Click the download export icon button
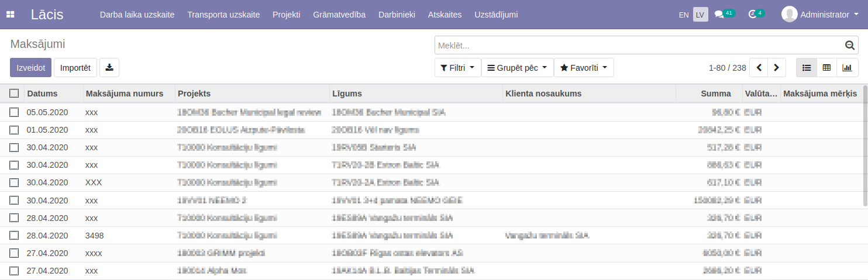Viewport: 868px width, 280px height. 109,68
